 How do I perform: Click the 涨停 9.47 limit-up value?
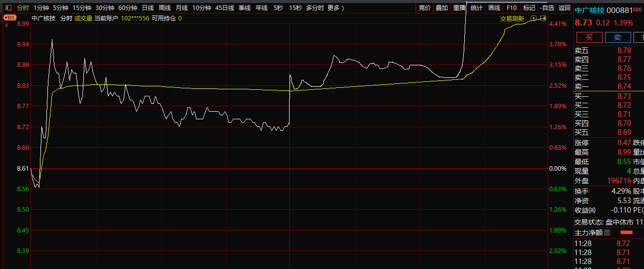point(624,143)
